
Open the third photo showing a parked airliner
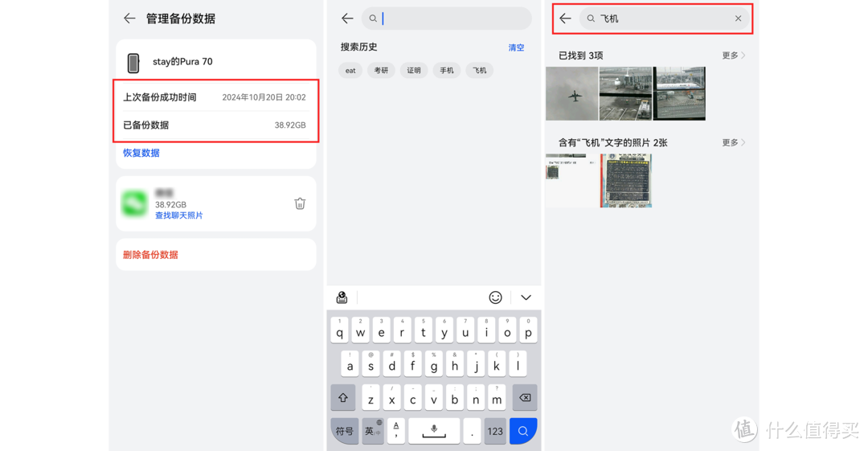[679, 93]
